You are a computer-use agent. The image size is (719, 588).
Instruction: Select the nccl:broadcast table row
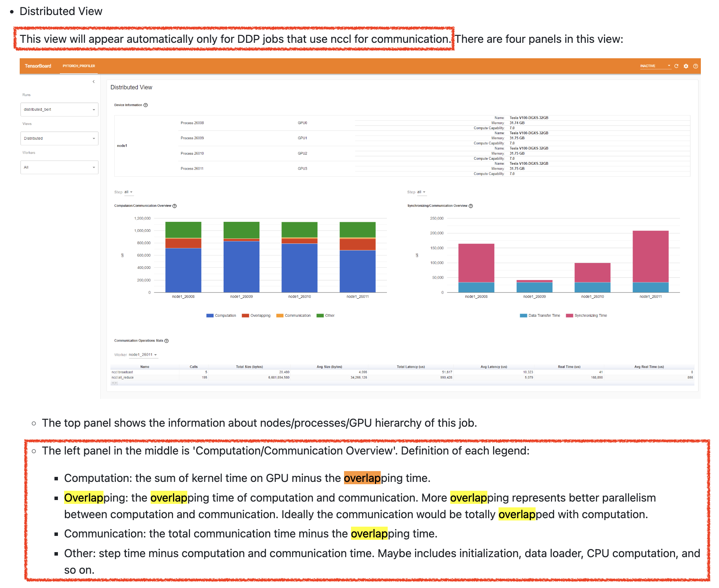402,372
